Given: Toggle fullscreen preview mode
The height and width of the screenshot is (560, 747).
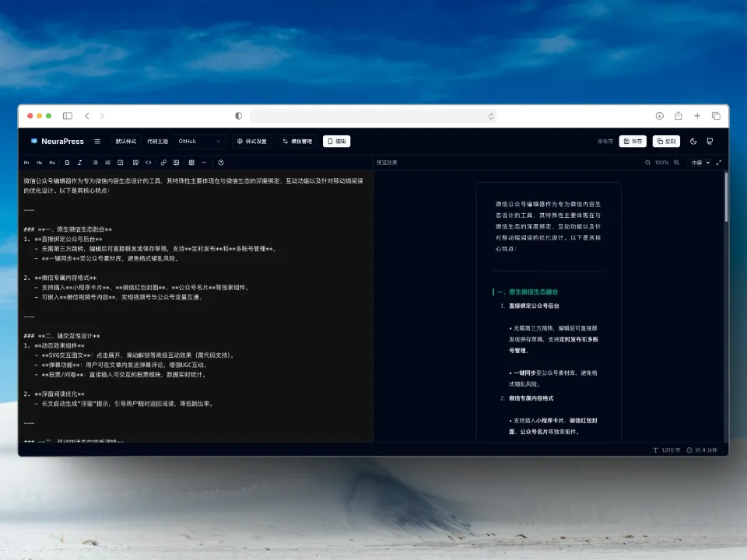Looking at the screenshot, I should (718, 163).
